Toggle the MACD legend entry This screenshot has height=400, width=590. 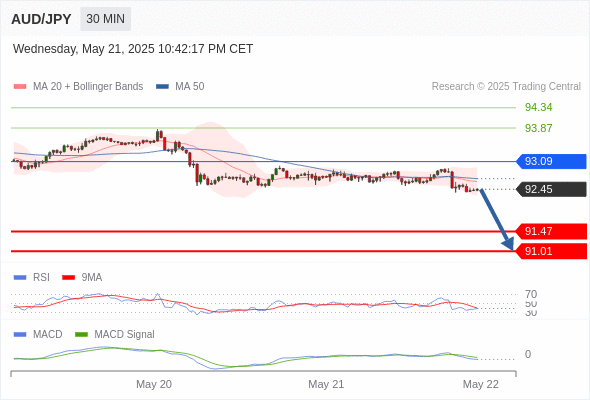click(38, 335)
